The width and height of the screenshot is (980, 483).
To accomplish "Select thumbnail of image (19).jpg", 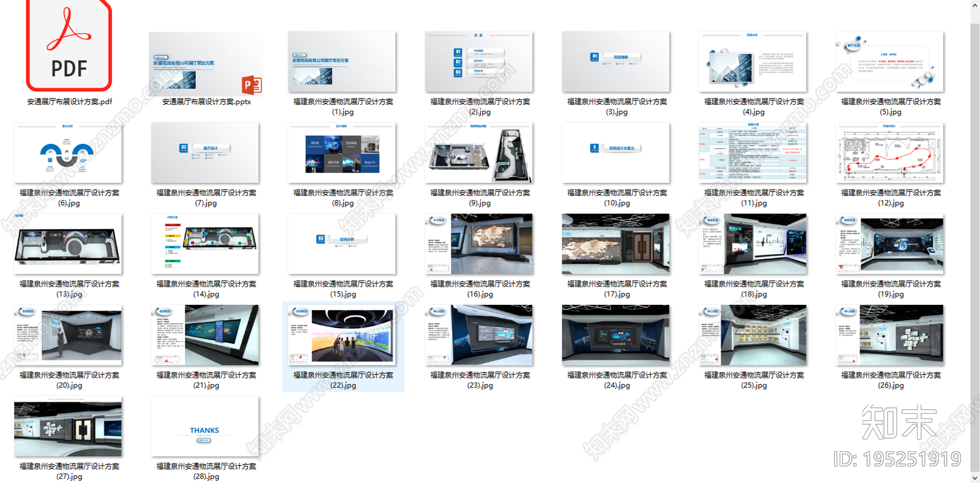I will (x=889, y=244).
